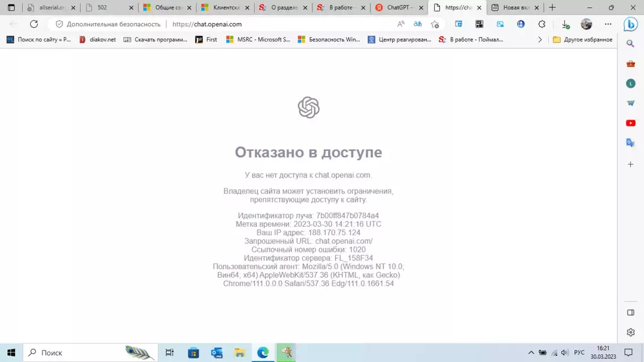
Task: Open the Другое избранное folder
Action: 582,40
